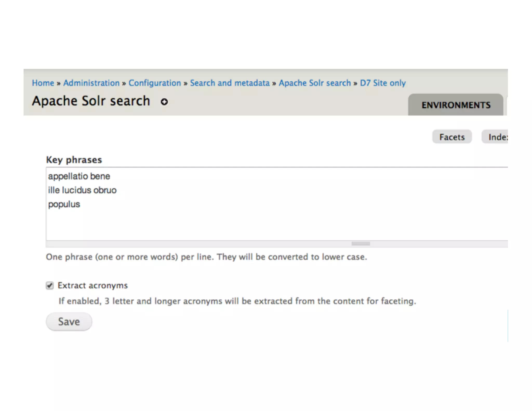Screen dimensions: 532x411
Task: Open Search and metadata breadcrumb link
Action: [230, 83]
